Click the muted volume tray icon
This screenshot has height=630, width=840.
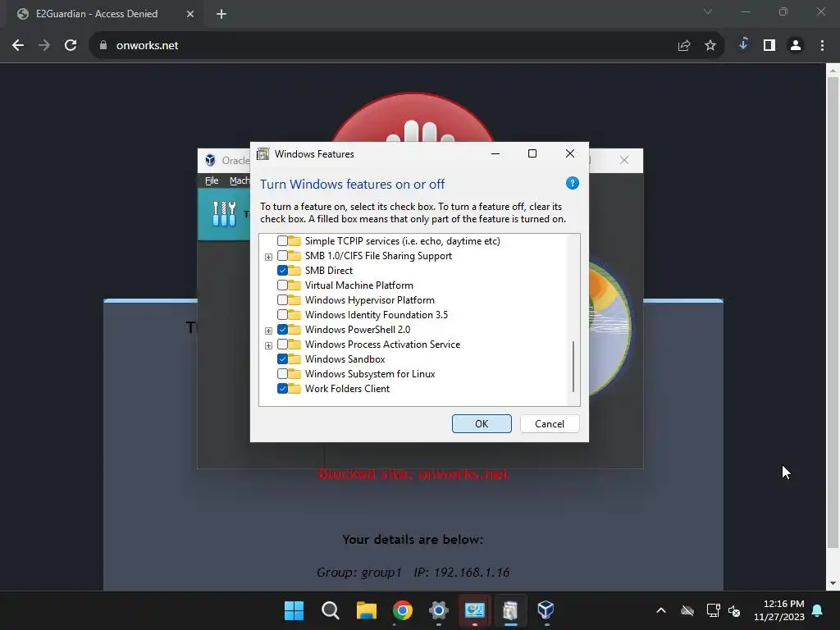[734, 610]
